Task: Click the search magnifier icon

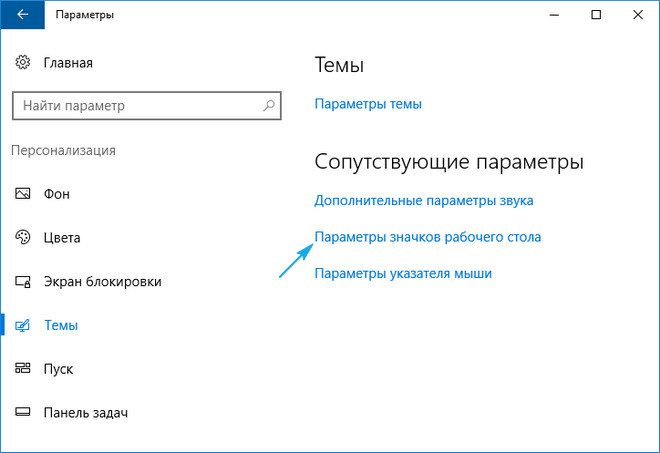Action: (269, 105)
